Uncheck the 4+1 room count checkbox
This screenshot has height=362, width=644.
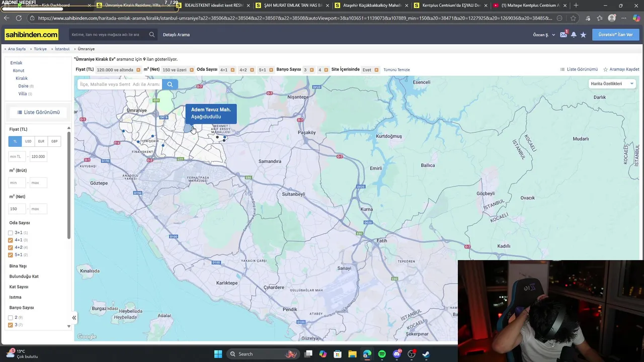[x=10, y=240]
